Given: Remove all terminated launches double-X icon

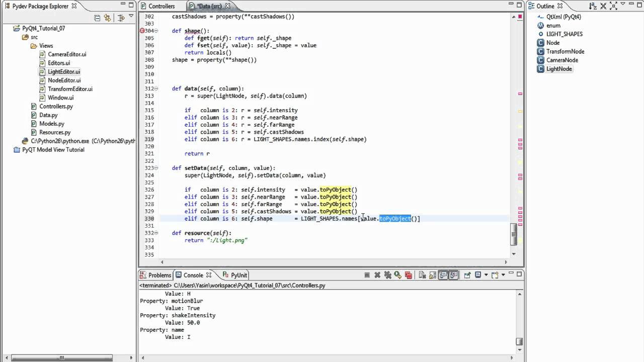Looking at the screenshot, I should click(387, 275).
